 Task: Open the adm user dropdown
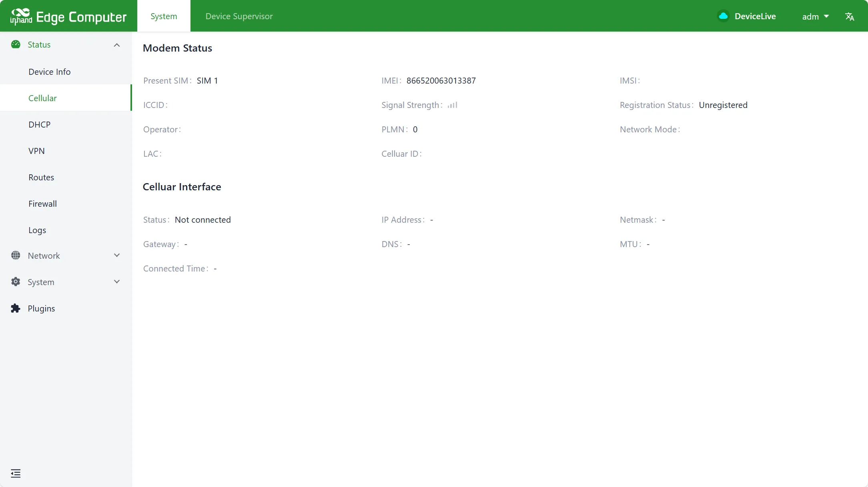point(816,16)
